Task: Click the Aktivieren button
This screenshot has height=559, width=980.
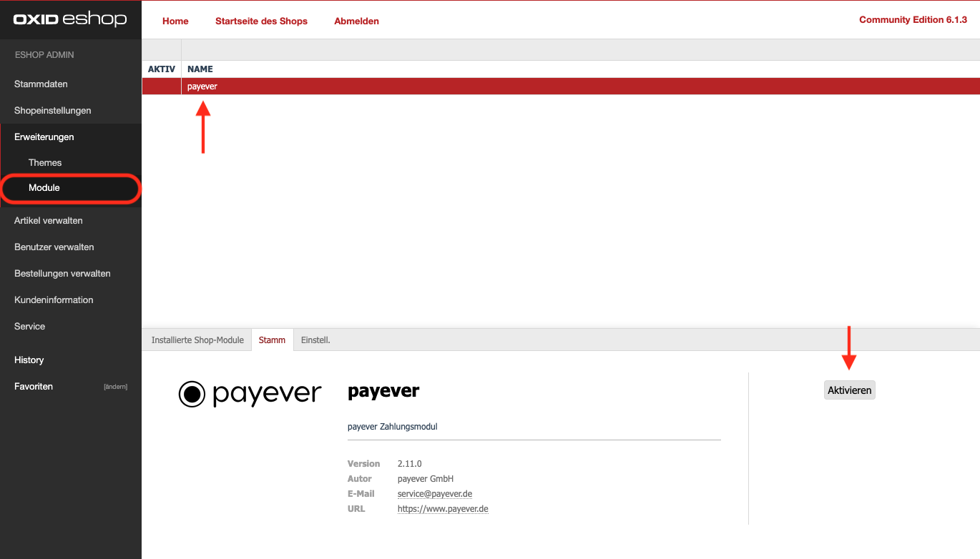Action: tap(850, 390)
